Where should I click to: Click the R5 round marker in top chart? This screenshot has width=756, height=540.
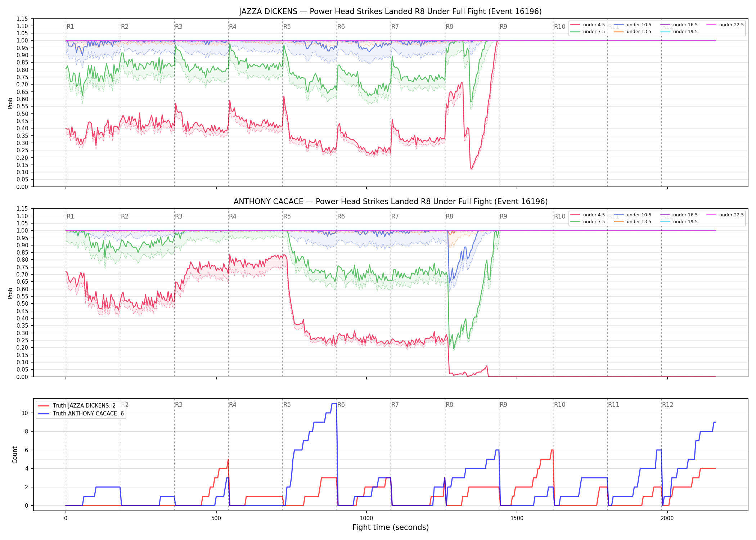tap(287, 27)
